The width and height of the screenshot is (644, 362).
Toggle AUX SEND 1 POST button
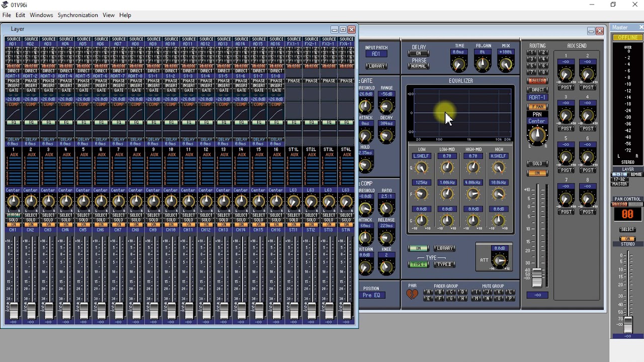click(567, 87)
